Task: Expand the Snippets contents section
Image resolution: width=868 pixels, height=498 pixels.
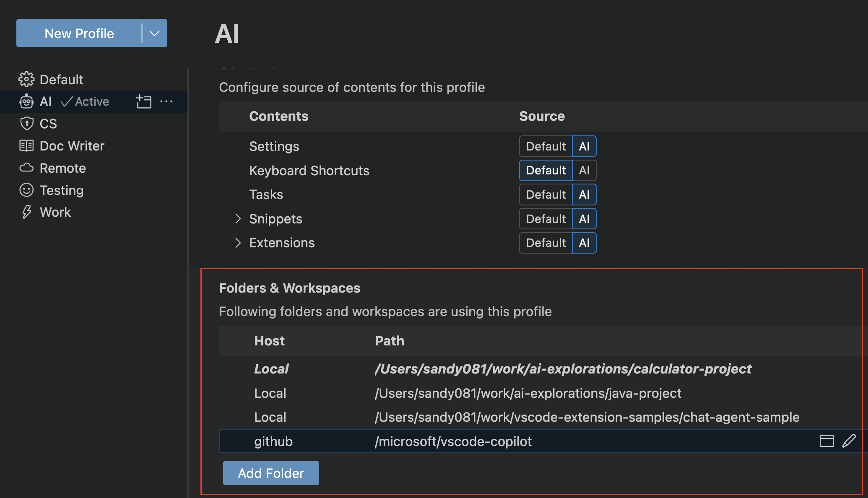Action: (x=237, y=219)
